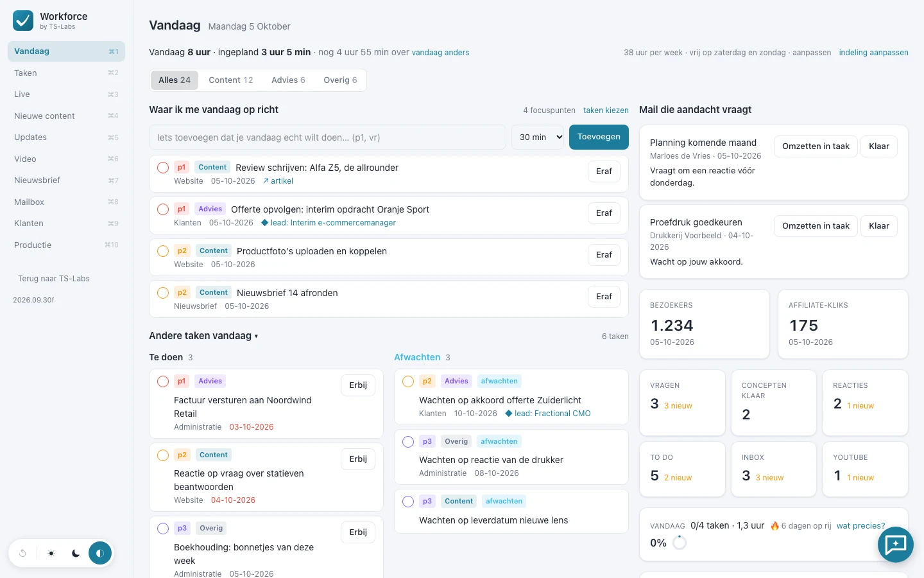Screen dimensions: 924x578
Task: Click the reset arrow icon in theme bar
Action: coord(22,553)
